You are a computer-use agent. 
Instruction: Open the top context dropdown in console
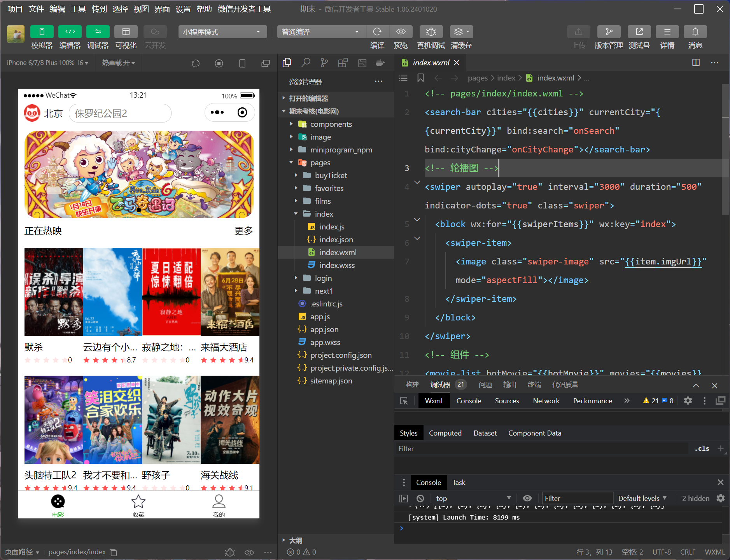[x=473, y=498]
